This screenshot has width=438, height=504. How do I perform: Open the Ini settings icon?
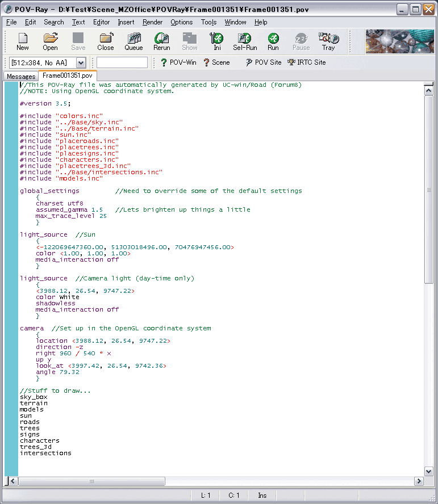(x=217, y=41)
